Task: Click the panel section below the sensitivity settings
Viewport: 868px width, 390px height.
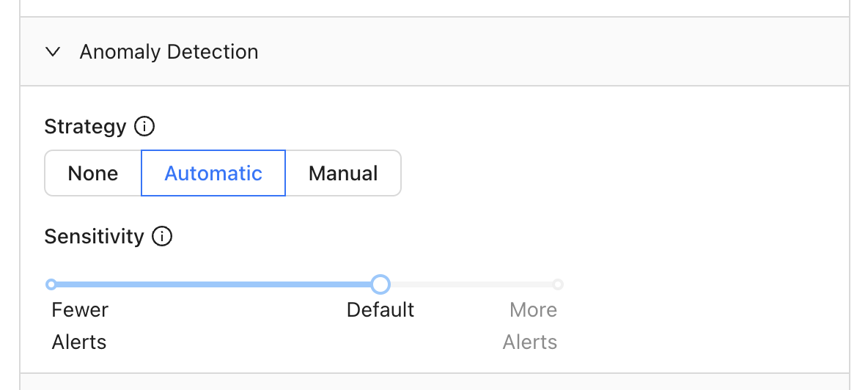Action: pyautogui.click(x=435, y=382)
